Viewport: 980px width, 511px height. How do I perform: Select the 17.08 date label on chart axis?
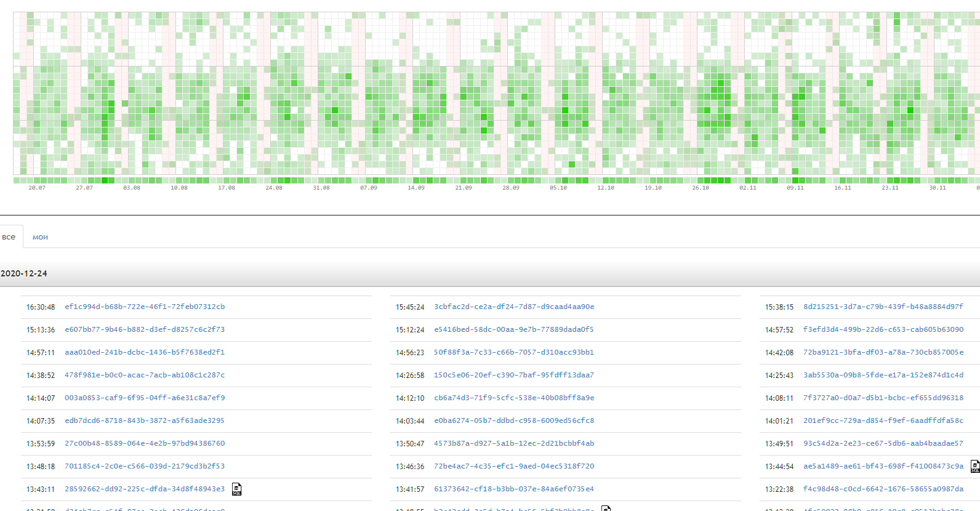(x=227, y=188)
